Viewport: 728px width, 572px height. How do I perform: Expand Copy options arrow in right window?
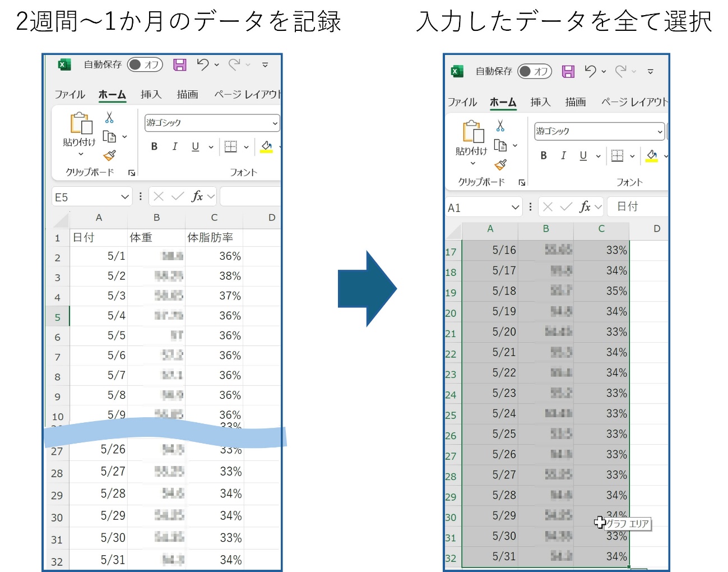(515, 146)
